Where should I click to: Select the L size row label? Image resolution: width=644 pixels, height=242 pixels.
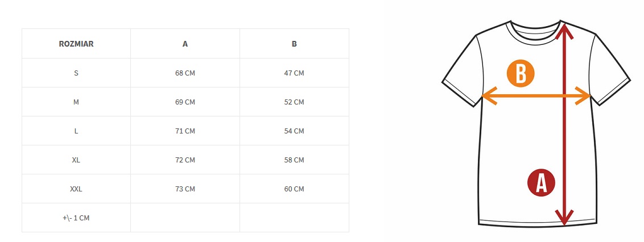pyautogui.click(x=76, y=131)
